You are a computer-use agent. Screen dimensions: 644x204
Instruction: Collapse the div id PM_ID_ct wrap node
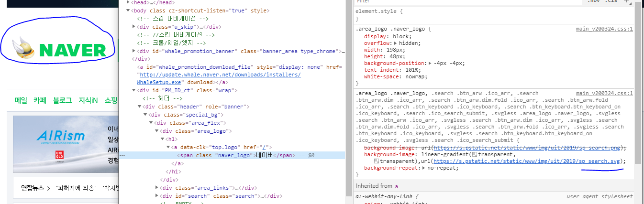(134, 90)
